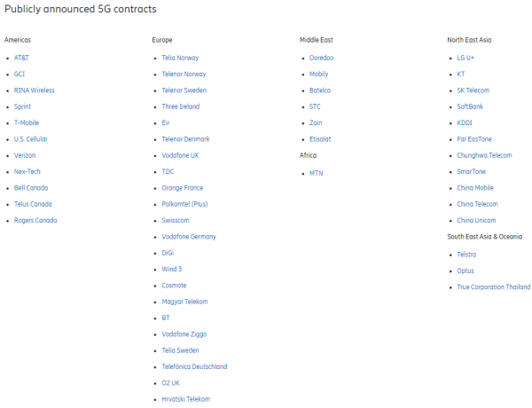This screenshot has height=408, width=532.
Task: Open the AT&T link
Action: pos(22,58)
